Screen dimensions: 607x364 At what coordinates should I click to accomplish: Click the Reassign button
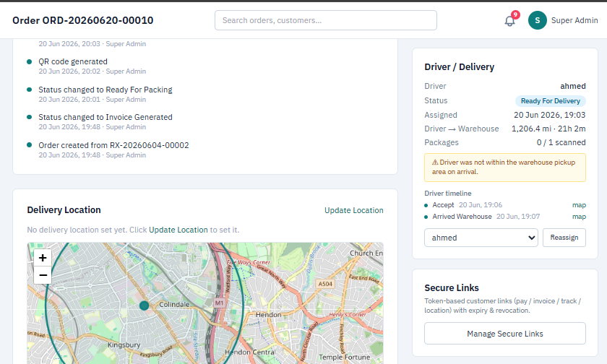pyautogui.click(x=564, y=238)
